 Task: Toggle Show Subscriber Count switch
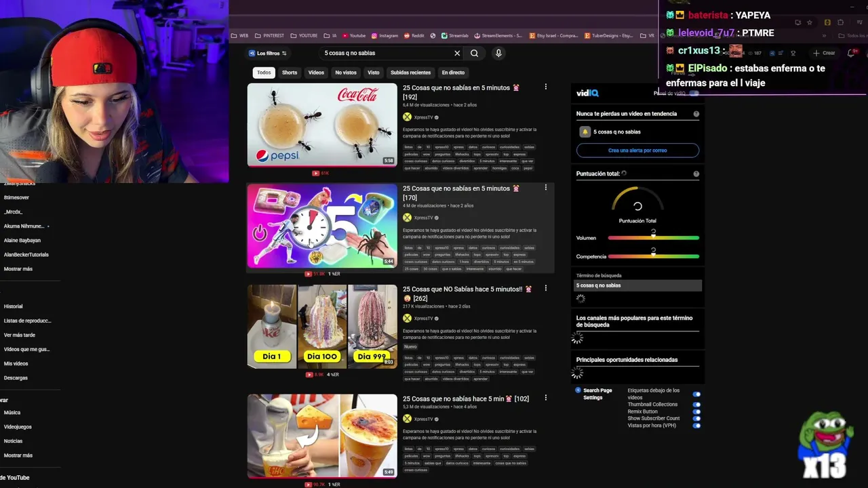tap(696, 419)
